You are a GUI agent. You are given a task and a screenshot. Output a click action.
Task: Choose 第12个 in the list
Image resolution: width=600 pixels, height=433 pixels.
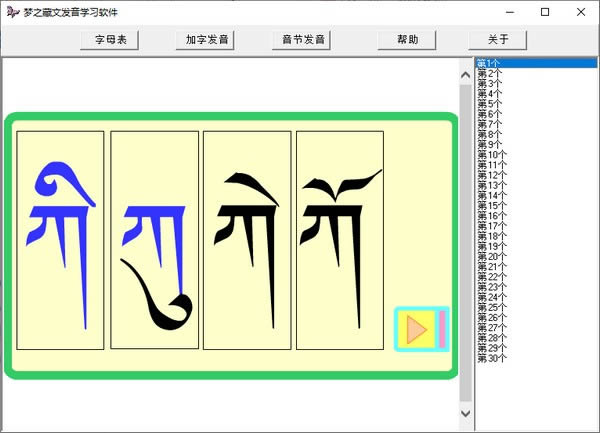pyautogui.click(x=492, y=175)
